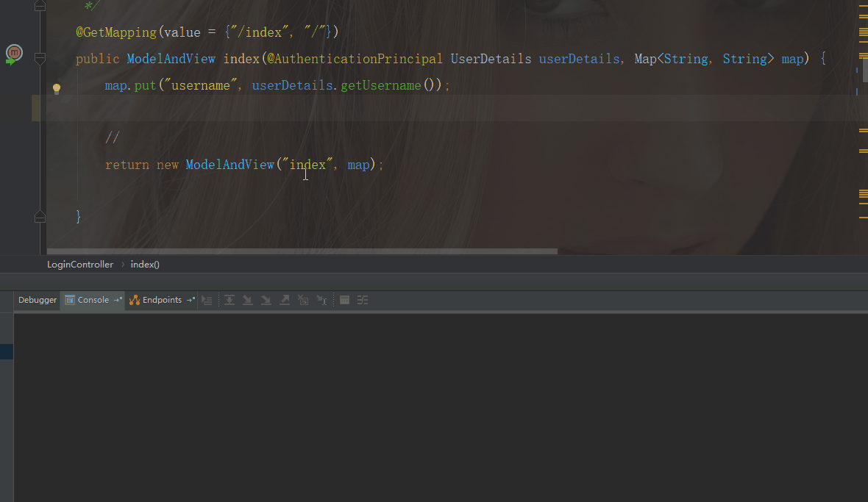Click the "index" string in the return statement

coord(307,164)
